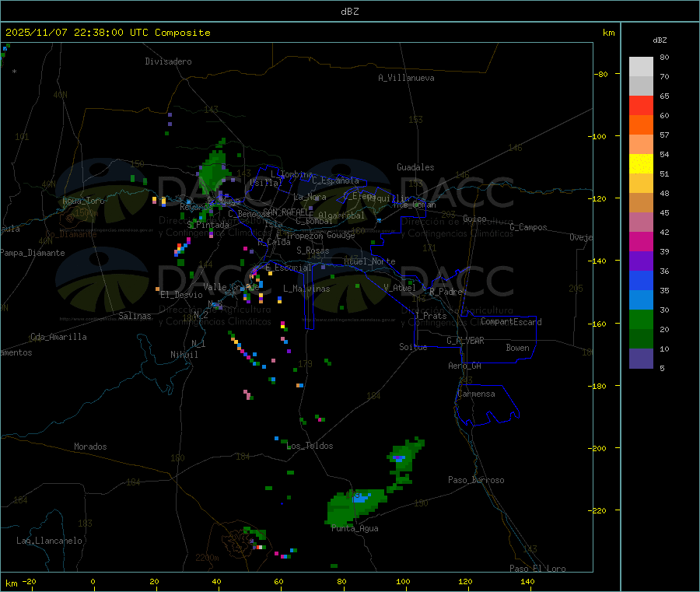Viewport: 700px width, 592px height.
Task: Click the S_Rosas label
Action: 313,250
